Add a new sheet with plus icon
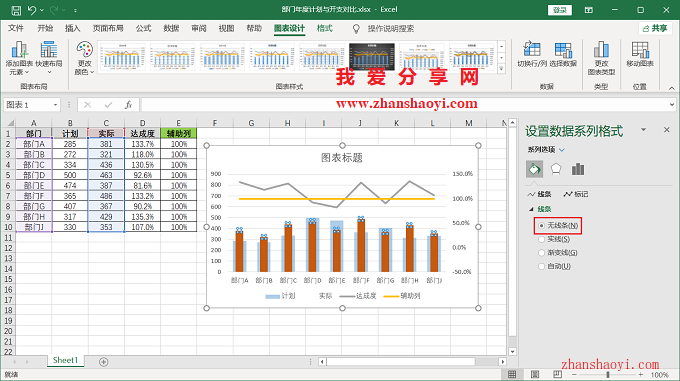Image resolution: width=680 pixels, height=381 pixels. pos(104,361)
